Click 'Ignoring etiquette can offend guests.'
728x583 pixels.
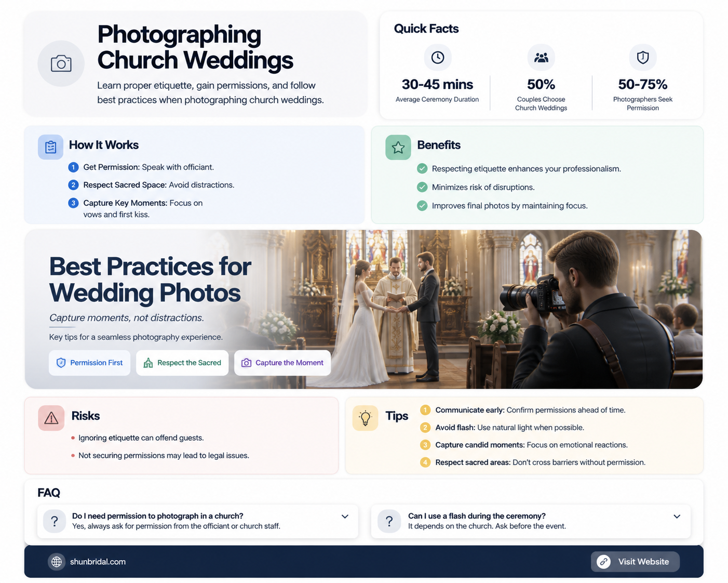[x=141, y=438]
